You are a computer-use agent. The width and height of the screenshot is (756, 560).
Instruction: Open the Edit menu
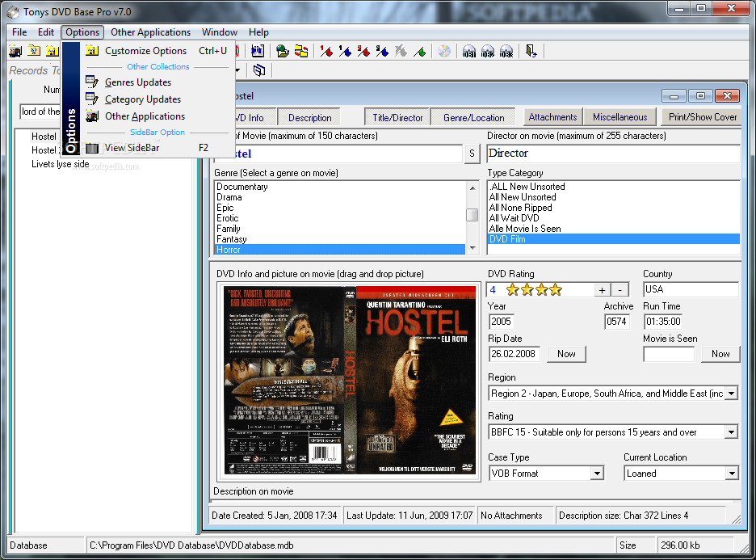tap(46, 32)
